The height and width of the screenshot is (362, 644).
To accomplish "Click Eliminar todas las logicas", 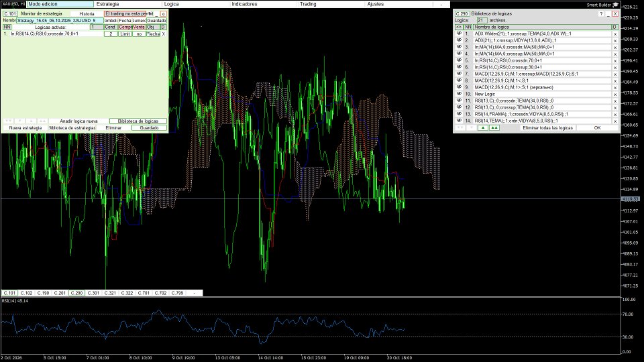I will [547, 127].
